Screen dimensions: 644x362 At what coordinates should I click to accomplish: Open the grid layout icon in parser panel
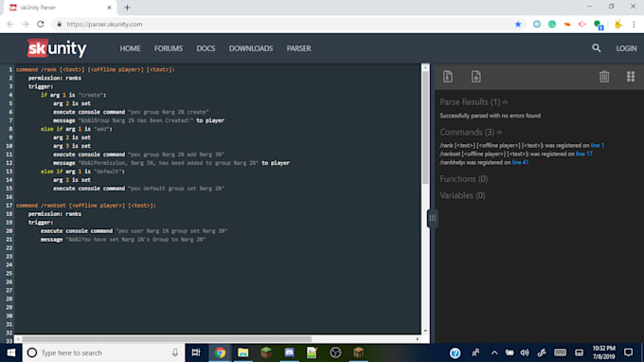click(631, 77)
